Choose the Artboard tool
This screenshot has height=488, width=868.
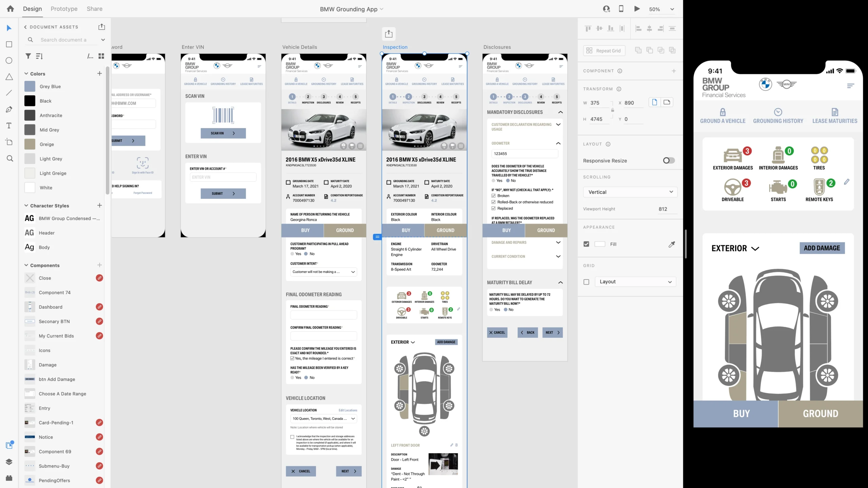click(x=9, y=142)
